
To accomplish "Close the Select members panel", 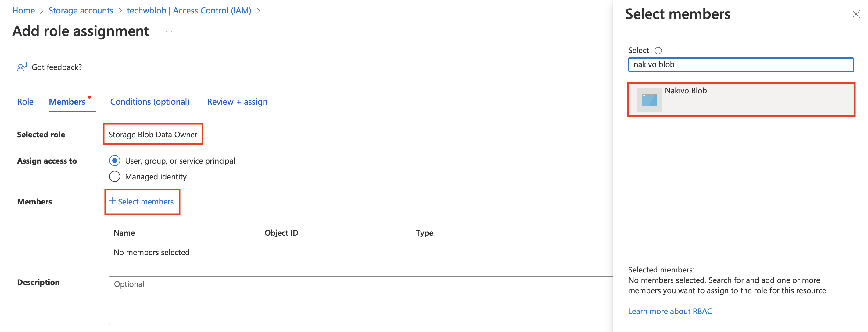I will point(856,14).
